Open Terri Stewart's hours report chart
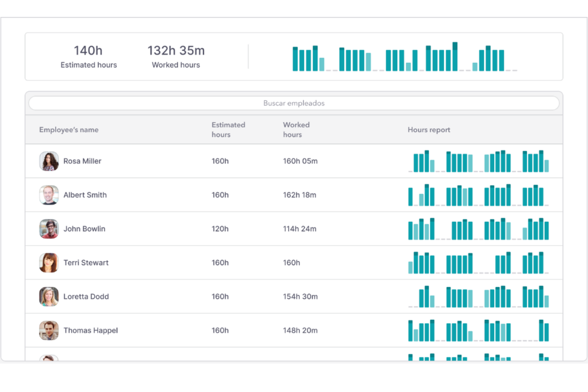Image resolution: width=588 pixels, height=392 pixels. [478, 263]
